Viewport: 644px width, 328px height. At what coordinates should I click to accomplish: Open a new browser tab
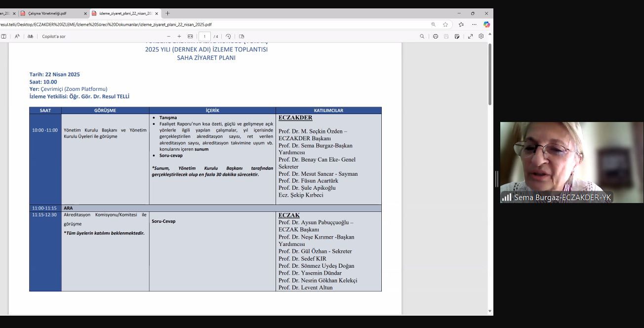pyautogui.click(x=167, y=13)
